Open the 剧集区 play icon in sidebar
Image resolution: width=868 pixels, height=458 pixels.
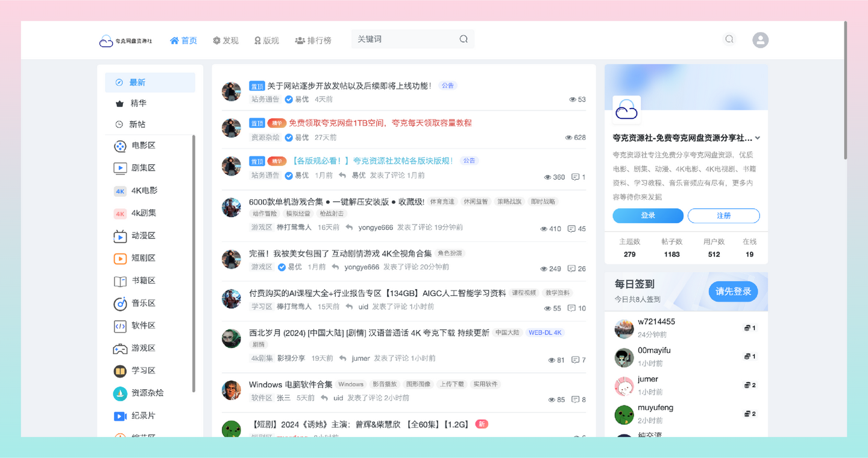[120, 168]
